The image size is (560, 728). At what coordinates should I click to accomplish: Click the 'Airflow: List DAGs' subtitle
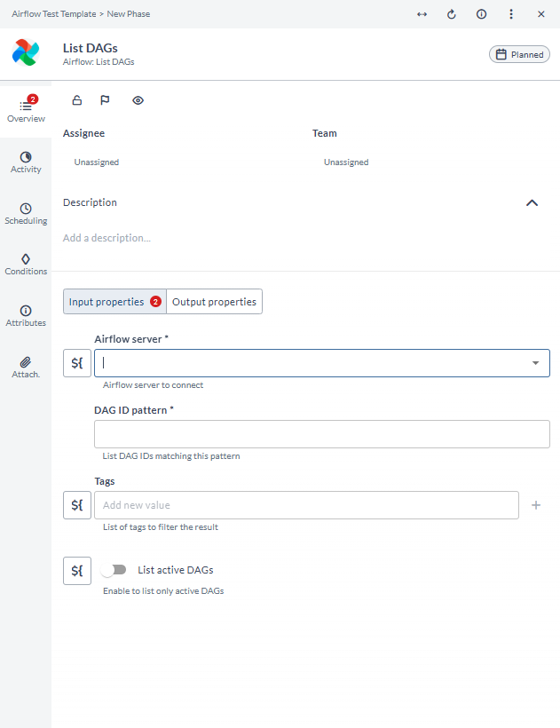coord(99,62)
